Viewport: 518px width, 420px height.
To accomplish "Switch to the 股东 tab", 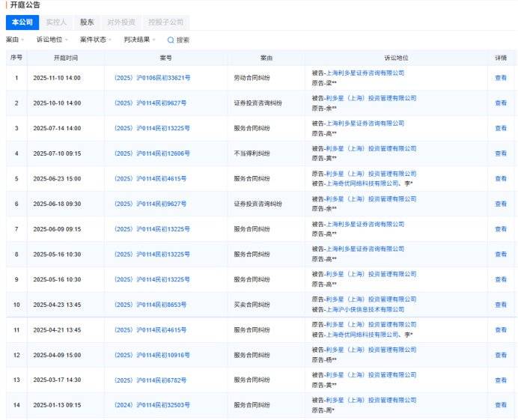I will pos(87,22).
